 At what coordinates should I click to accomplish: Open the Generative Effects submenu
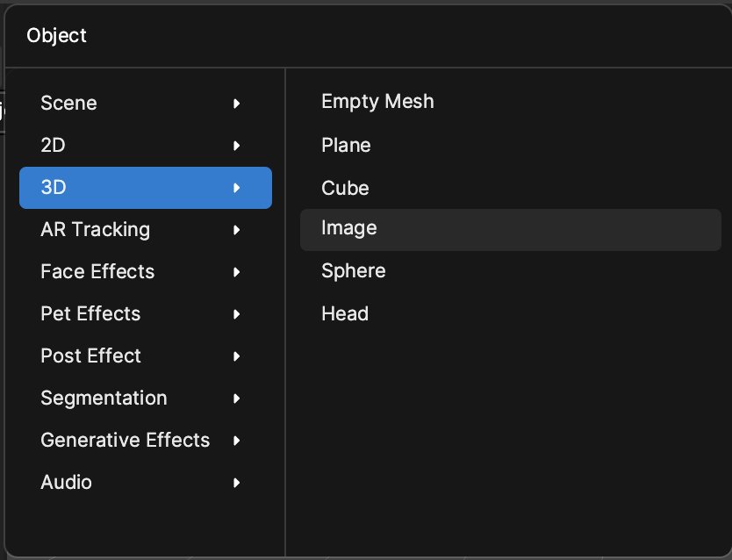(145, 440)
